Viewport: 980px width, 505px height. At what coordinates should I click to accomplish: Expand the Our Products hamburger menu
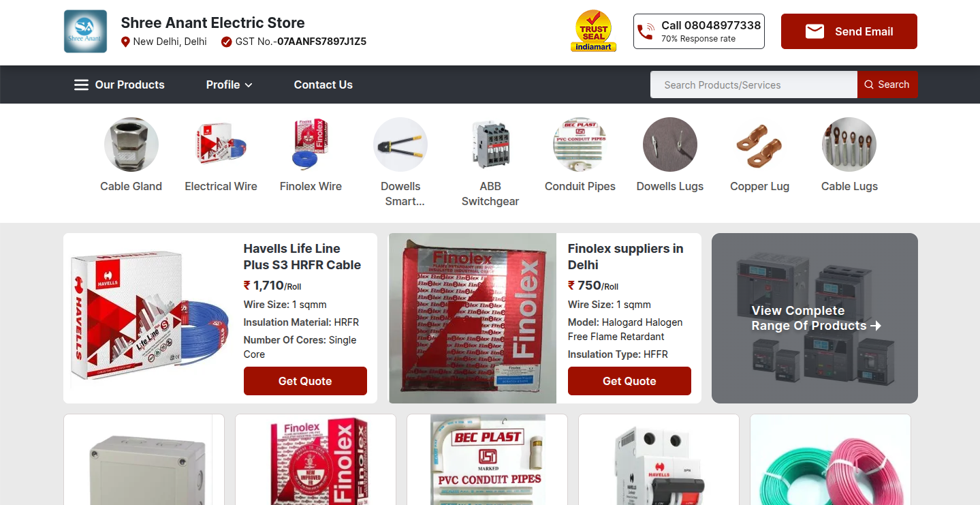[119, 85]
